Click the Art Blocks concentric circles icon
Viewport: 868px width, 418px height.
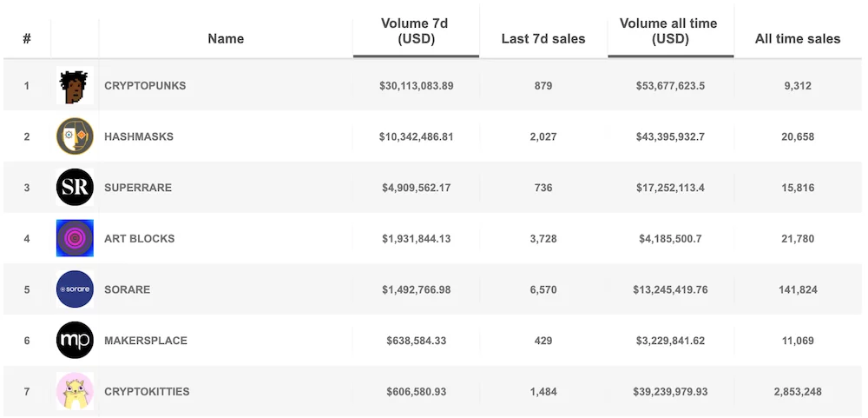pos(75,239)
